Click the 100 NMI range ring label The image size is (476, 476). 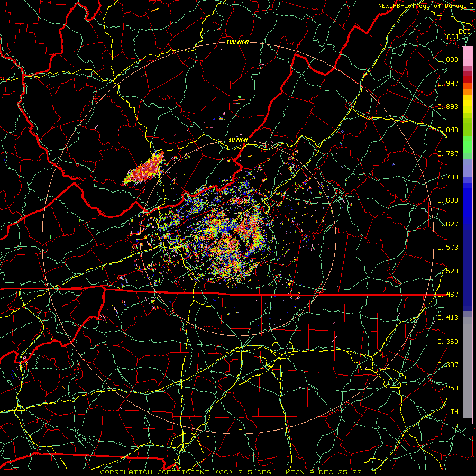click(x=237, y=42)
